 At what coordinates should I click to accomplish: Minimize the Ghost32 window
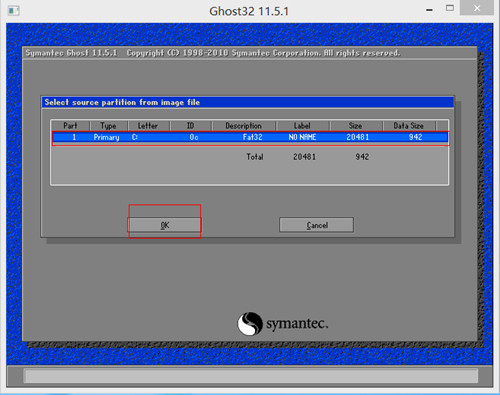[429, 10]
